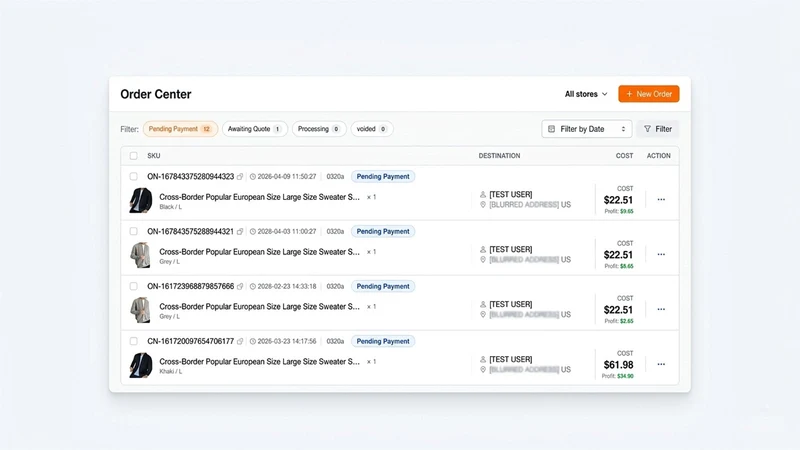This screenshot has height=450, width=800.
Task: Select the voided filter tab
Action: pos(371,129)
